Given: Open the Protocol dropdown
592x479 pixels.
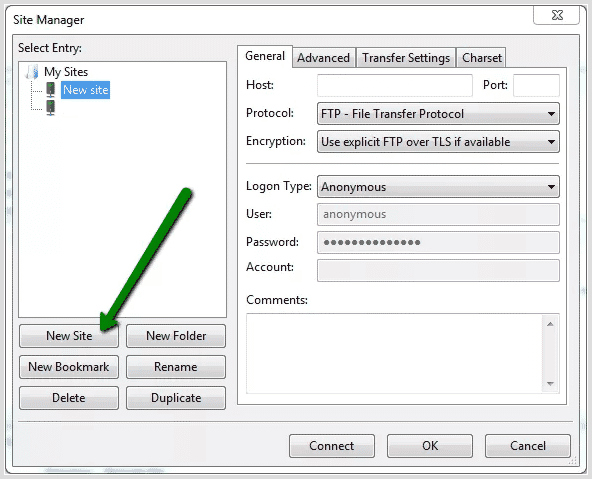Looking at the screenshot, I should pos(438,114).
